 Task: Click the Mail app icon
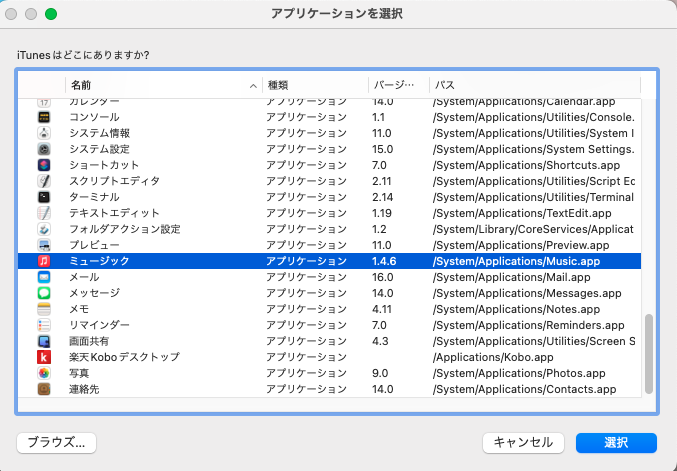44,277
